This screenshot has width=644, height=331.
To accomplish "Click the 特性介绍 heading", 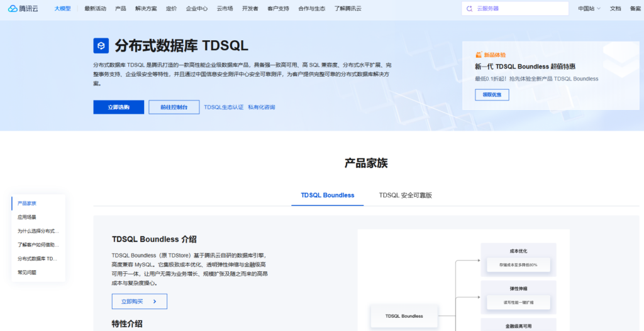I will (127, 323).
